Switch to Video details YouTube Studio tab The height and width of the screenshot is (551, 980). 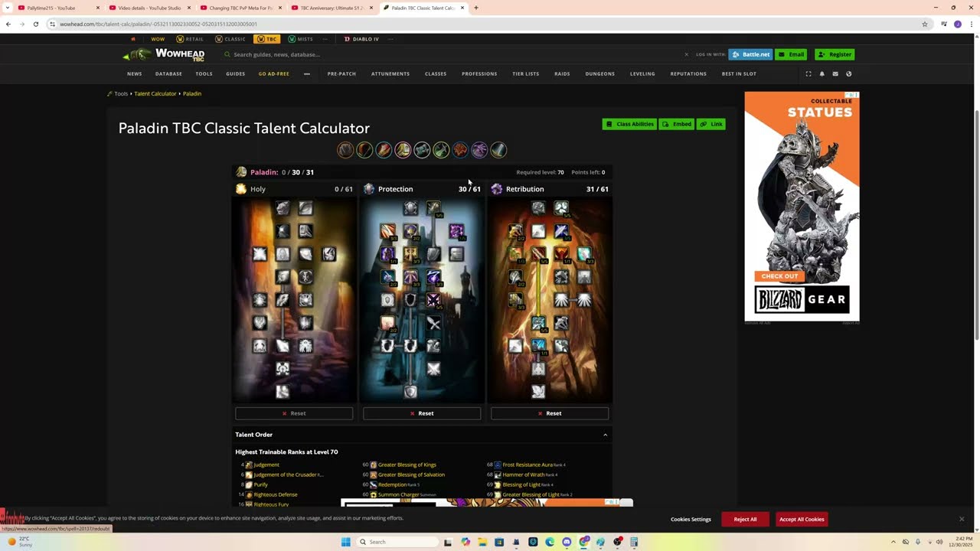[x=149, y=8]
